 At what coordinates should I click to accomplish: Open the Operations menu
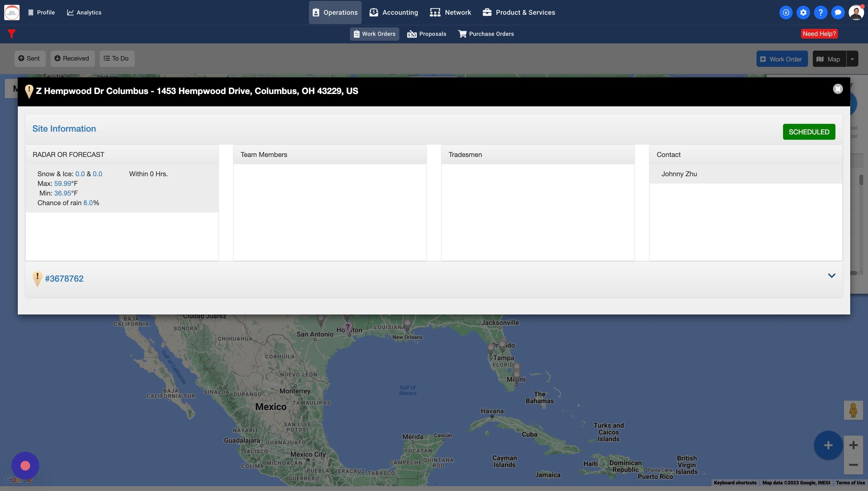[x=335, y=12]
